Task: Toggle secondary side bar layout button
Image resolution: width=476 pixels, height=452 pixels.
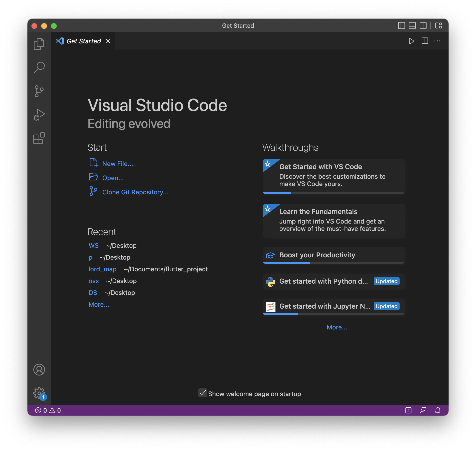Action: coord(423,25)
